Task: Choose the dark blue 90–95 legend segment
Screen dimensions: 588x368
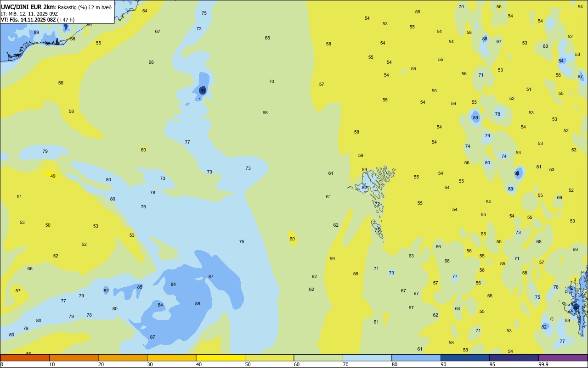Action: 465,357
